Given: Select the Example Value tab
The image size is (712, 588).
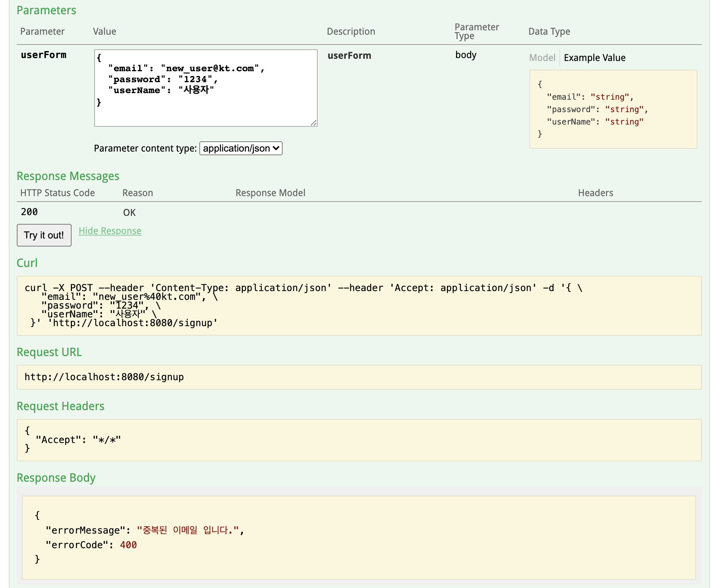Looking at the screenshot, I should (594, 58).
